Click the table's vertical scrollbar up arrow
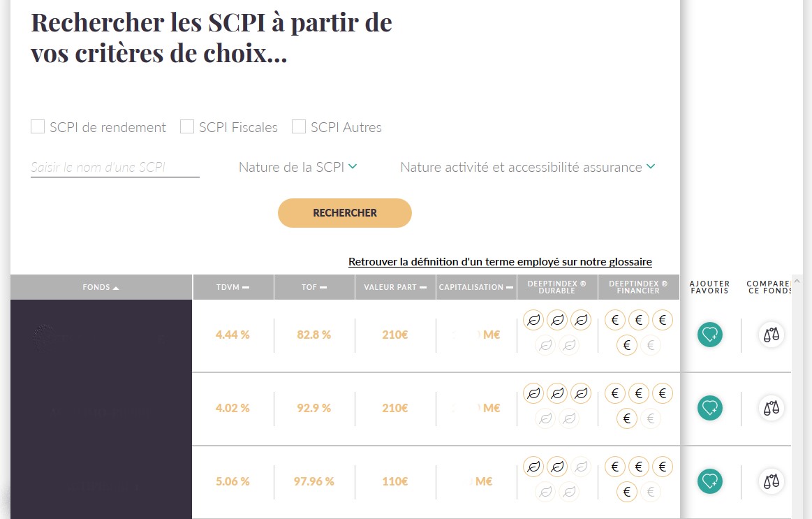This screenshot has width=812, height=519. click(x=797, y=281)
